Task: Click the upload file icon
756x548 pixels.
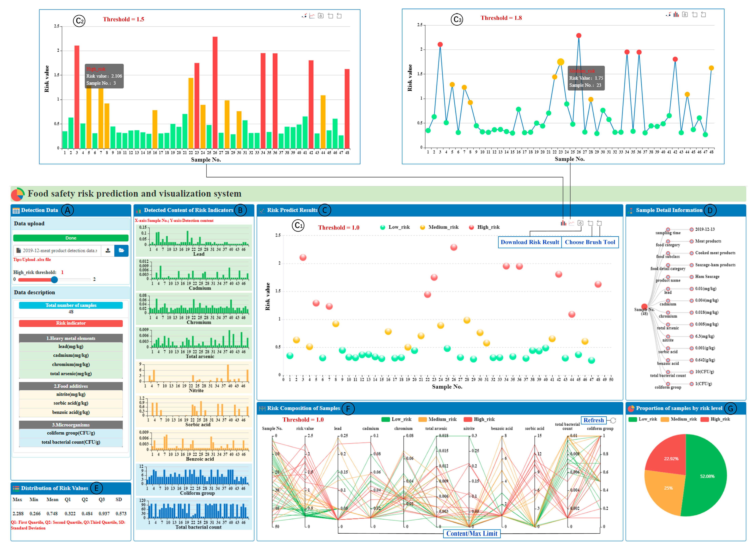Action: tap(108, 250)
